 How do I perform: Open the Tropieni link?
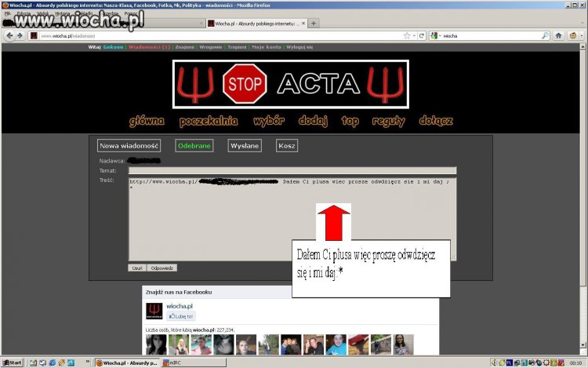[x=237, y=47]
